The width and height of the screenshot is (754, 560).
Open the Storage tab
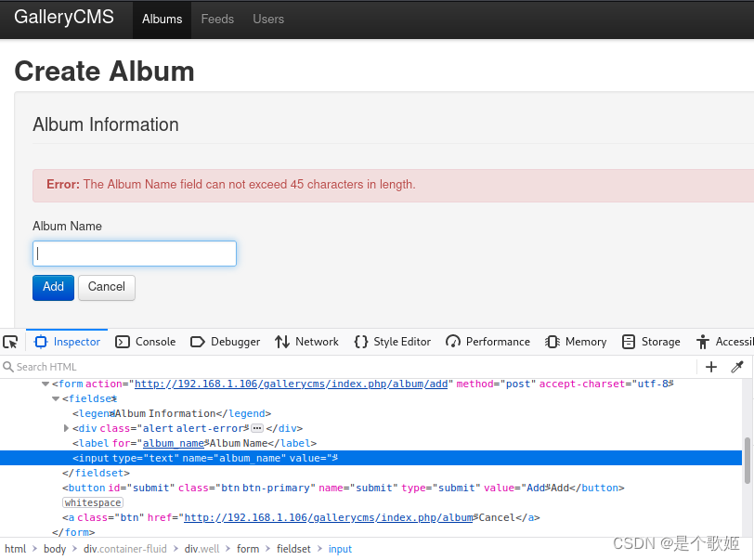651,342
